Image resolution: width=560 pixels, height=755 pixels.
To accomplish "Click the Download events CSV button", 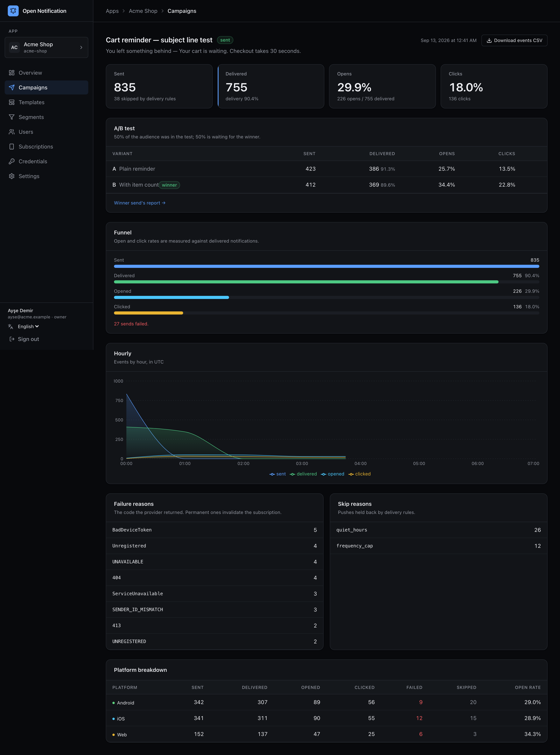I will click(514, 40).
